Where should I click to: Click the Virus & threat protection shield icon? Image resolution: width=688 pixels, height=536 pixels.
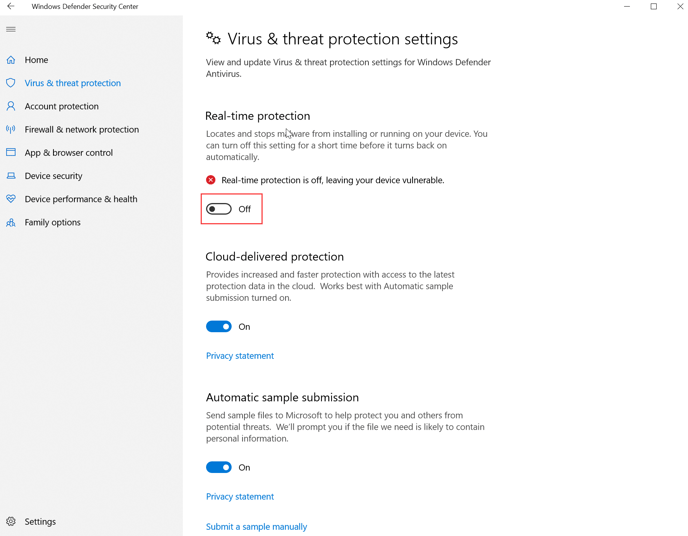[11, 83]
